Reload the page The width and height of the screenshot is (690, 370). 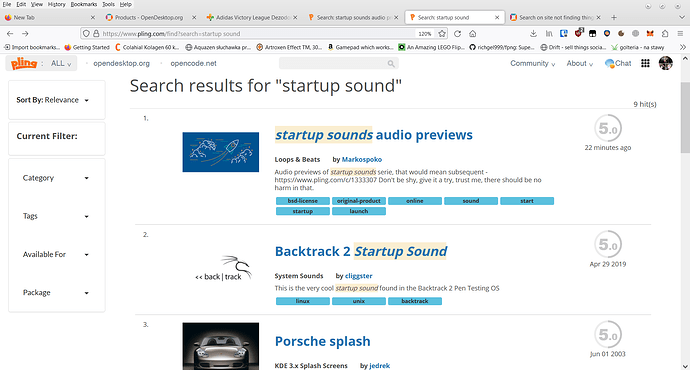coord(458,33)
